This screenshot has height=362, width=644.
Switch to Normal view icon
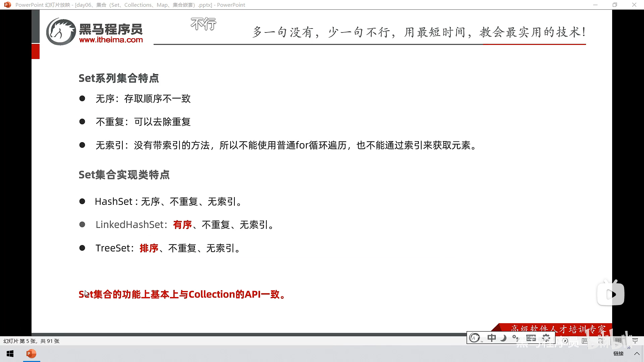pos(585,341)
